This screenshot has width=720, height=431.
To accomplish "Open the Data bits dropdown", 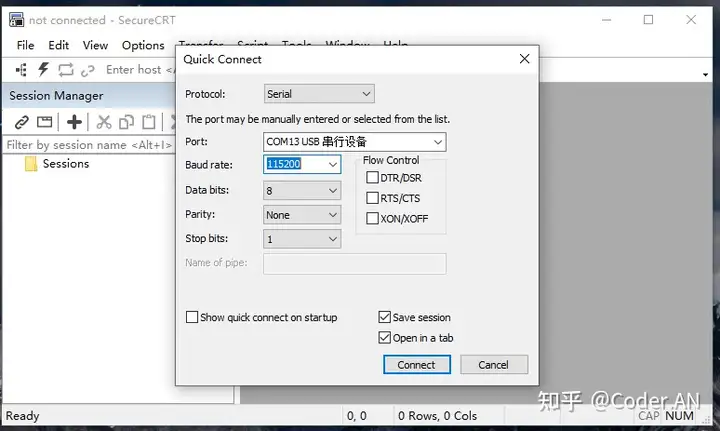I will click(x=302, y=190).
